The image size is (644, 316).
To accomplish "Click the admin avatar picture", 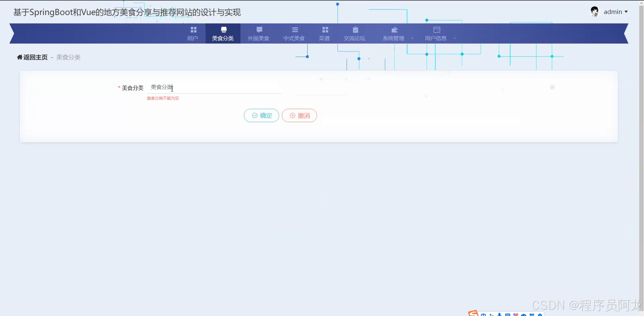I will point(595,12).
